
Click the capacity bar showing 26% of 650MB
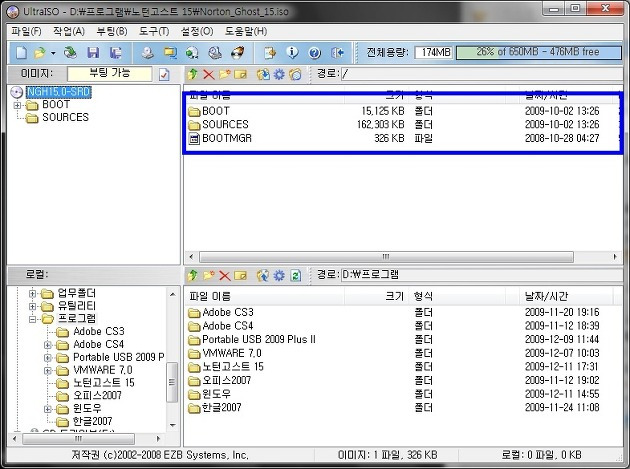(539, 52)
